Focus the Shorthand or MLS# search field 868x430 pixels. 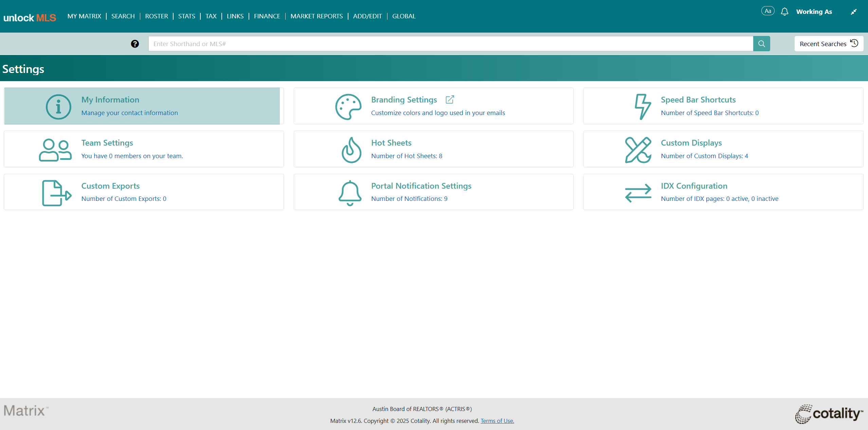451,44
